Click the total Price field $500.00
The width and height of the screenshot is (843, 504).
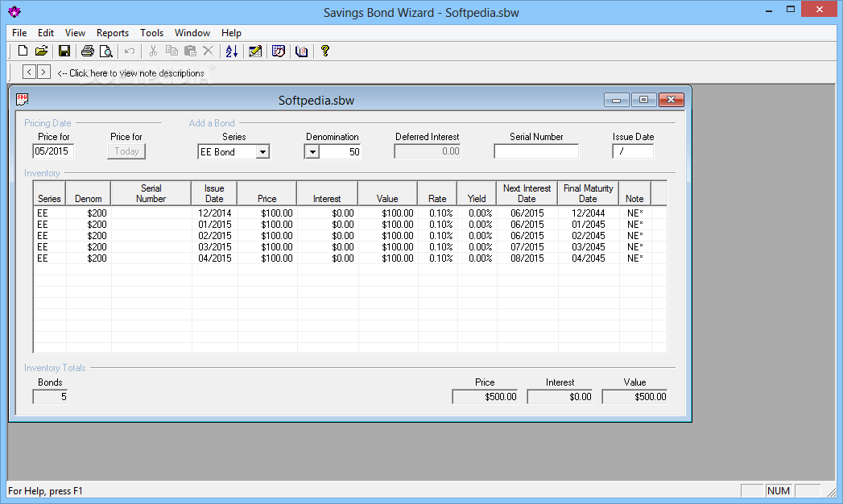tap(485, 397)
